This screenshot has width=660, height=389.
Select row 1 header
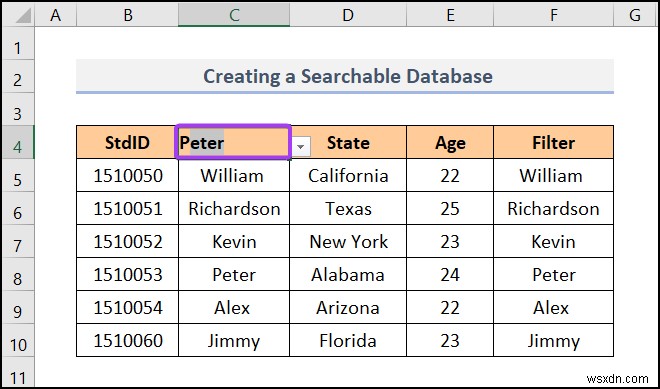coord(18,43)
